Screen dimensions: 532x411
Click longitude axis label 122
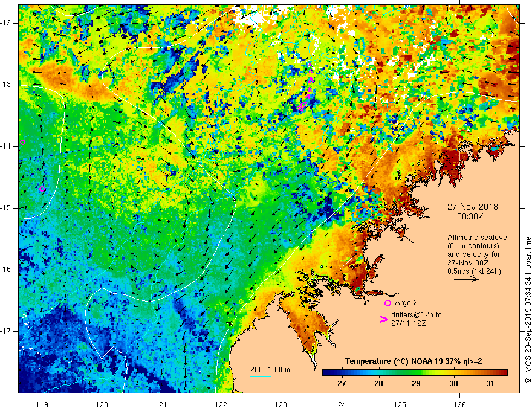click(x=221, y=404)
